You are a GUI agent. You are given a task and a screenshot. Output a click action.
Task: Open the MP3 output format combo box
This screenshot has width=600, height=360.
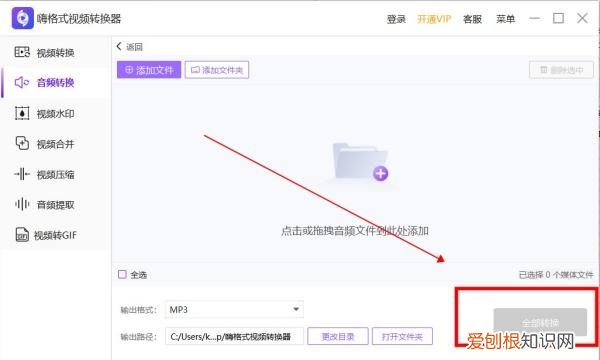pos(234,310)
